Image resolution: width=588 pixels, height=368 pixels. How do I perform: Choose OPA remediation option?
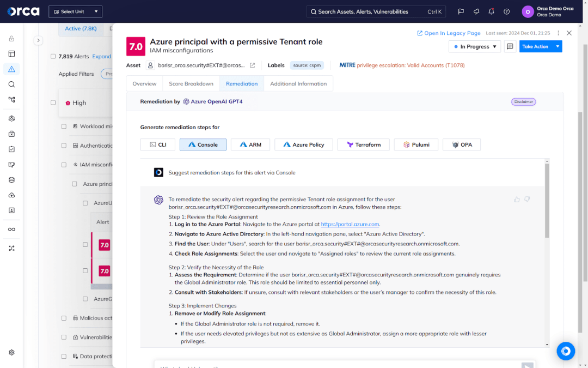point(462,144)
